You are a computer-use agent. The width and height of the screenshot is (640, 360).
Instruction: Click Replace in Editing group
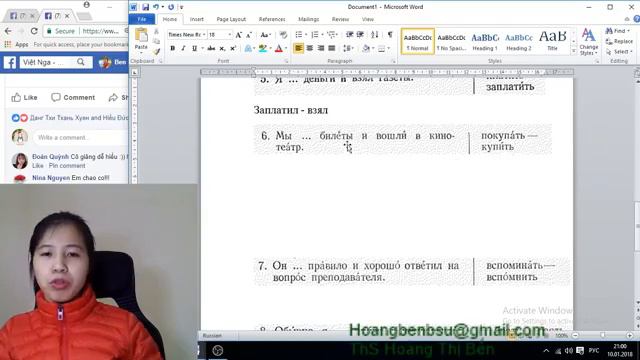[x=619, y=41]
